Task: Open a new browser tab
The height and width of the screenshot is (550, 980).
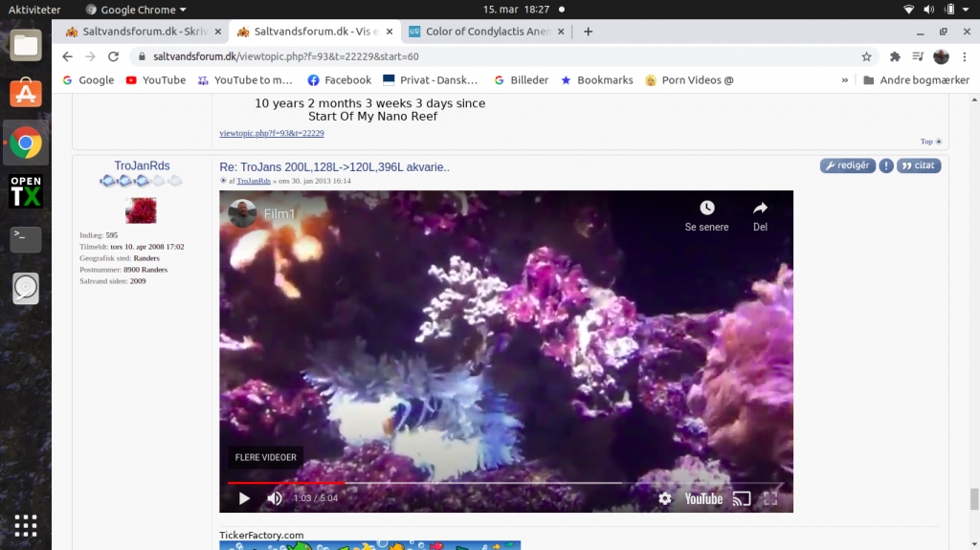Action: [588, 32]
